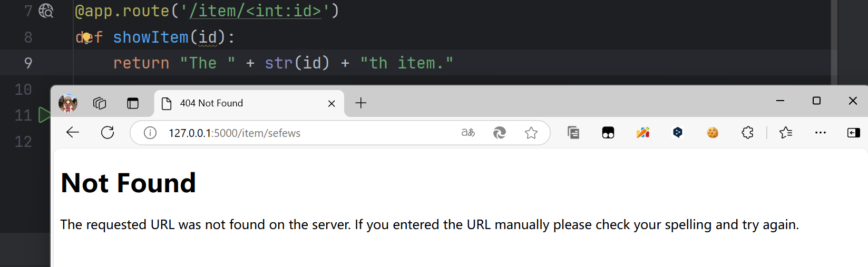The height and width of the screenshot is (267, 868).
Task: Refresh the current page
Action: pyautogui.click(x=108, y=133)
